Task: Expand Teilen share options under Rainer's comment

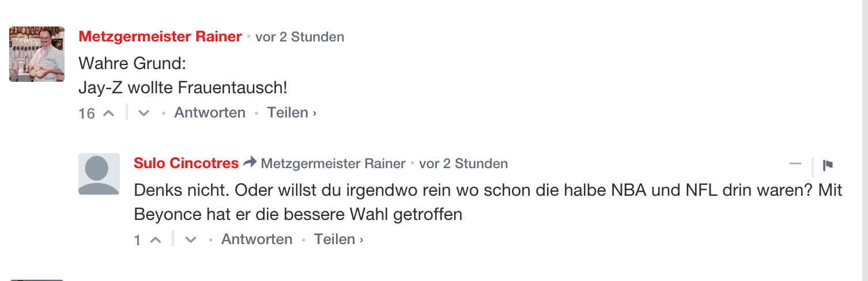Action: (292, 112)
